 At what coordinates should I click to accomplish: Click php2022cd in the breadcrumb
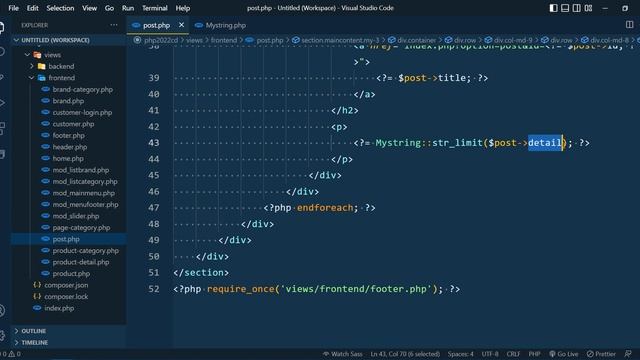pyautogui.click(x=161, y=40)
